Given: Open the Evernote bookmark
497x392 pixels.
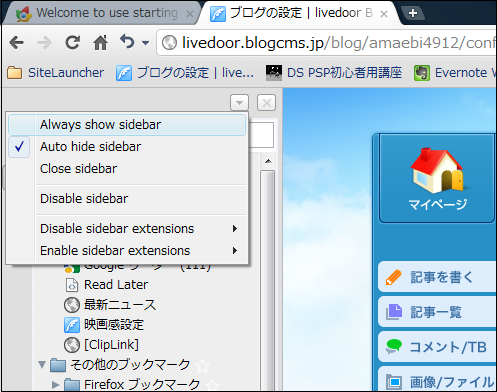Looking at the screenshot, I should pos(455,73).
